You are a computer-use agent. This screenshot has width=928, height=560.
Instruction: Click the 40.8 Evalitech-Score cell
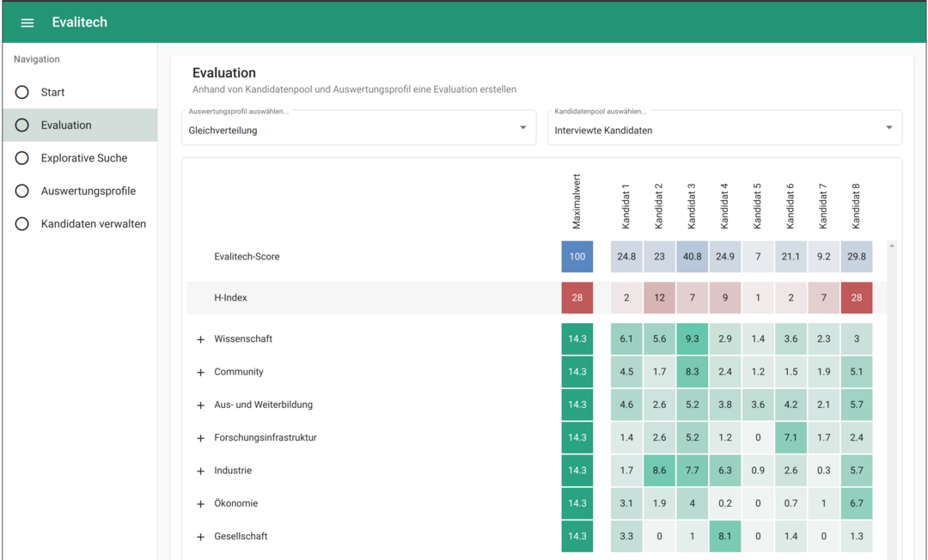coord(692,257)
